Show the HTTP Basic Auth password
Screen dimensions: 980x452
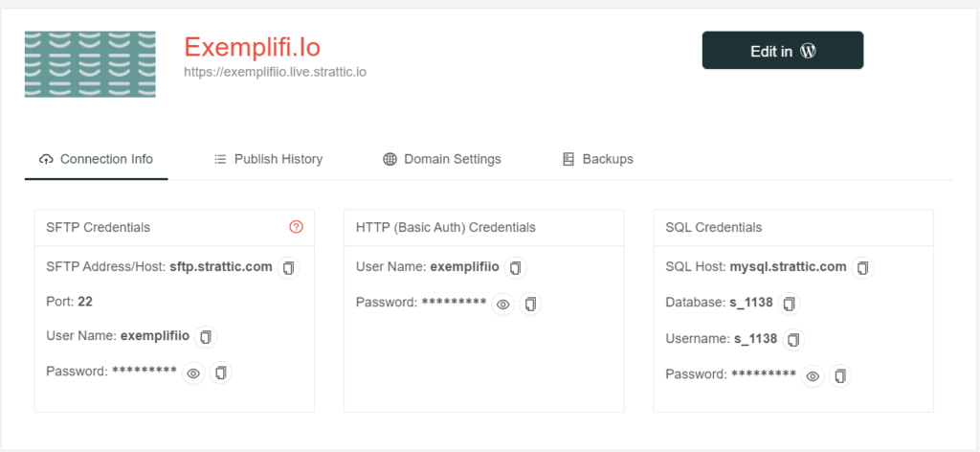click(503, 304)
